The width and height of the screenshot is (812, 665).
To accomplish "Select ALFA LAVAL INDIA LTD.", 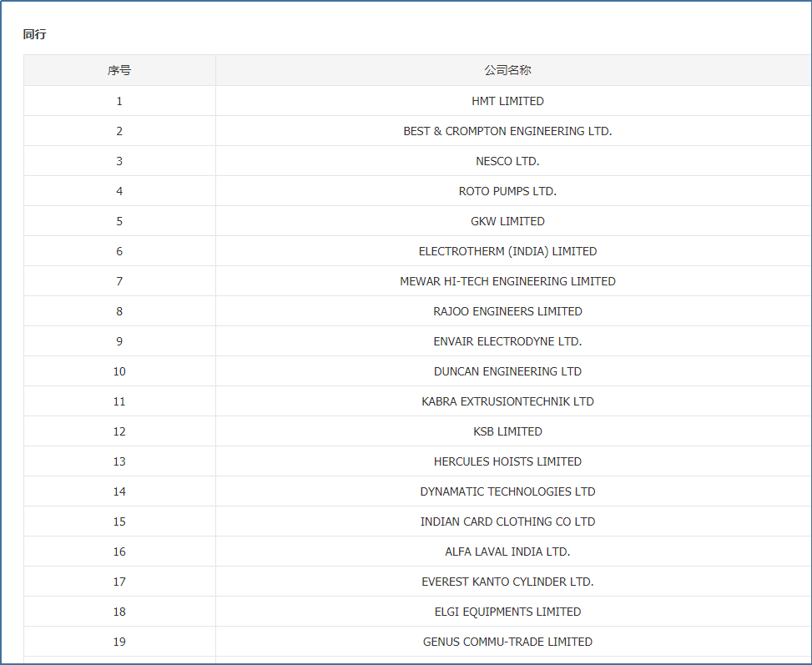I will tap(508, 552).
